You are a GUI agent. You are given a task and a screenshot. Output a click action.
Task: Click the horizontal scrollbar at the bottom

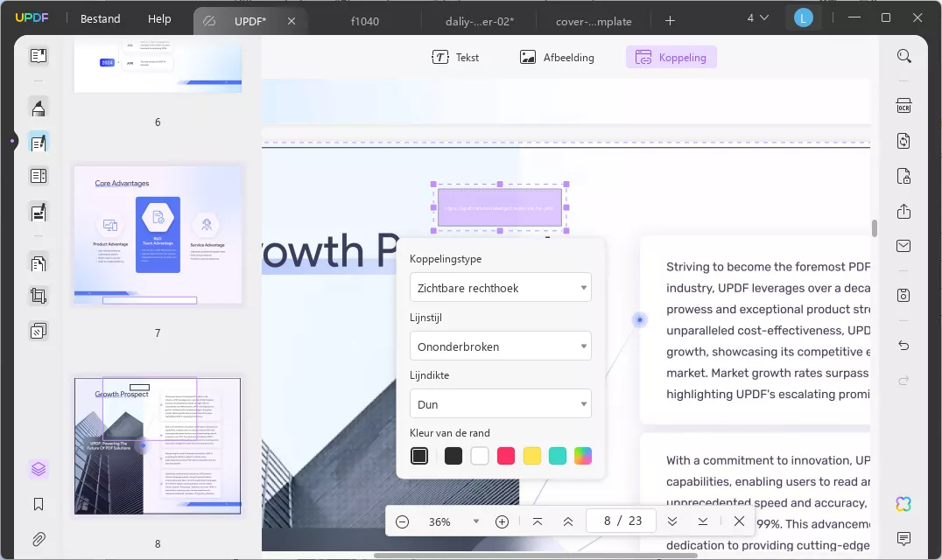coord(535,556)
